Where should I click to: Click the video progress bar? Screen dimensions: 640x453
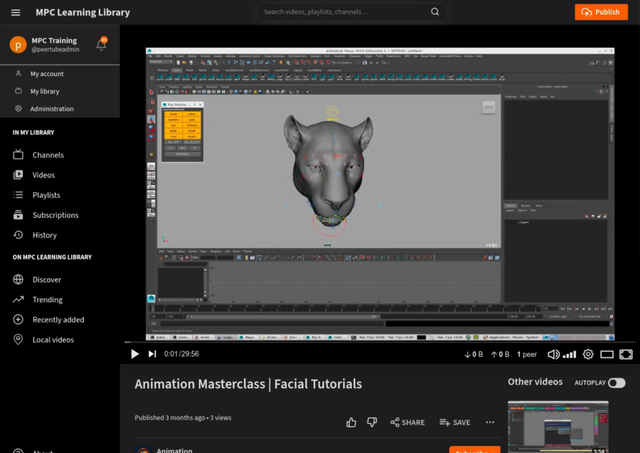pyautogui.click(x=380, y=342)
